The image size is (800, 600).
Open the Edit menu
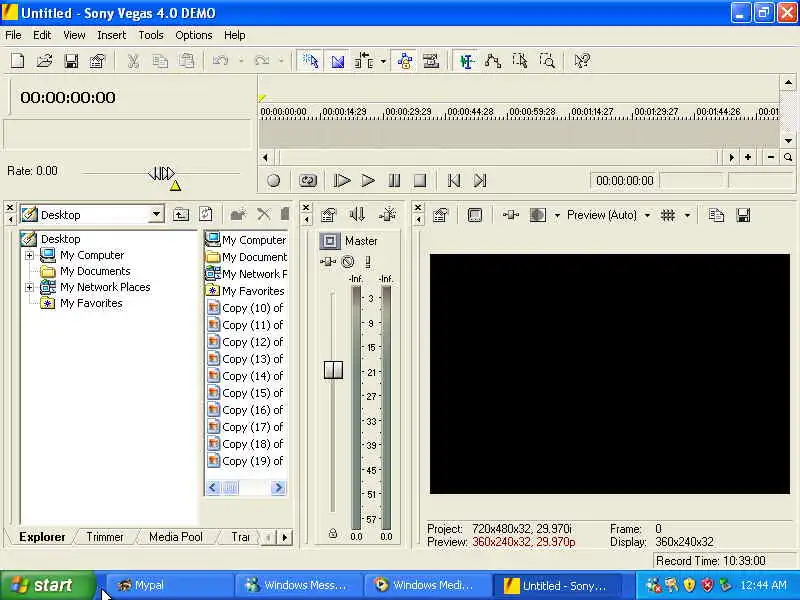(42, 35)
